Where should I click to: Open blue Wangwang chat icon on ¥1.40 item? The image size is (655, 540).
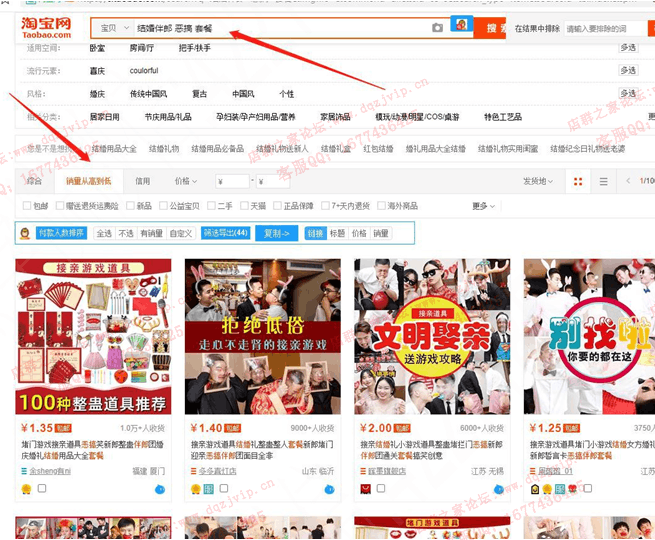(329, 489)
